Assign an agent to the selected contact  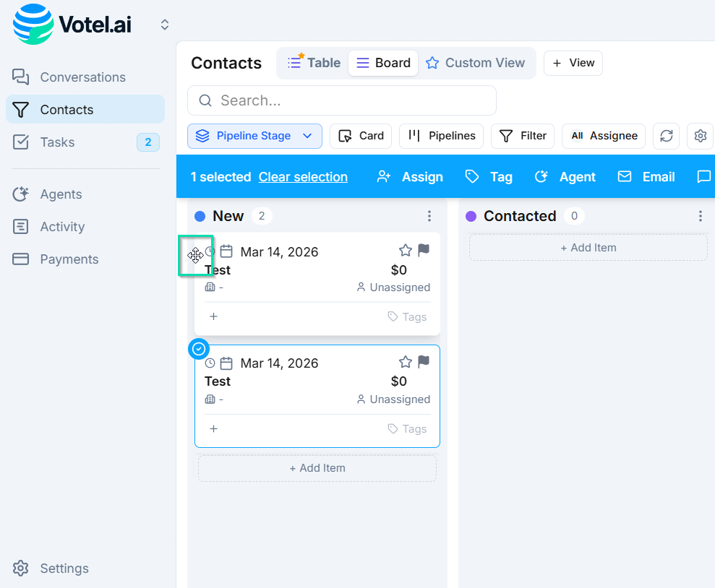[x=565, y=176]
